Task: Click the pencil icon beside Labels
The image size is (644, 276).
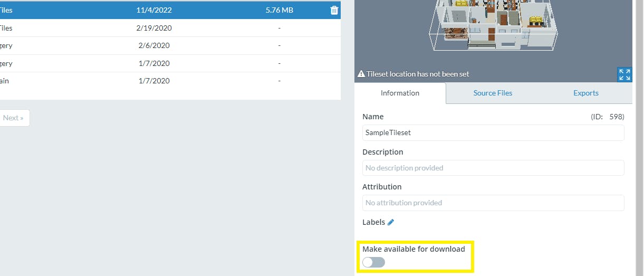Action: click(x=391, y=222)
